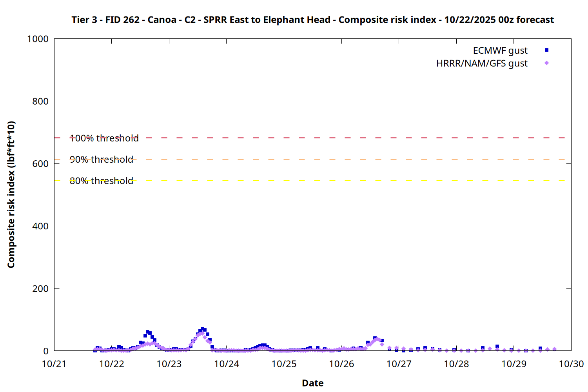The height and width of the screenshot is (392, 588).
Task: Click the Composite risk index y-axis title
Action: tap(11, 194)
